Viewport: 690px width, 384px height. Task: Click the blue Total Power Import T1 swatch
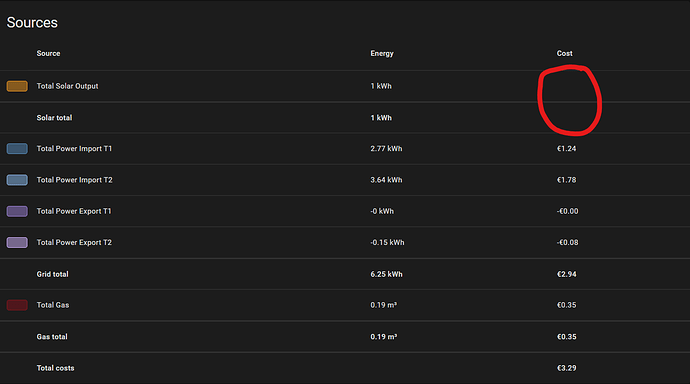17,149
